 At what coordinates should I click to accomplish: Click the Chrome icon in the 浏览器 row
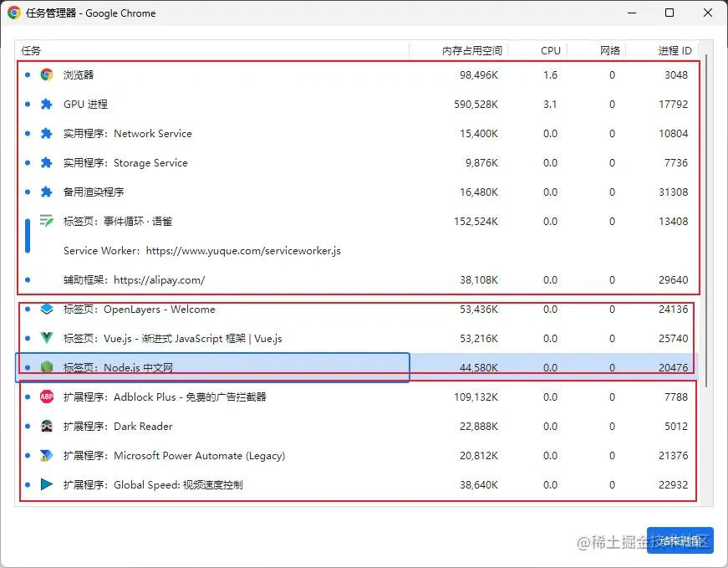point(47,74)
